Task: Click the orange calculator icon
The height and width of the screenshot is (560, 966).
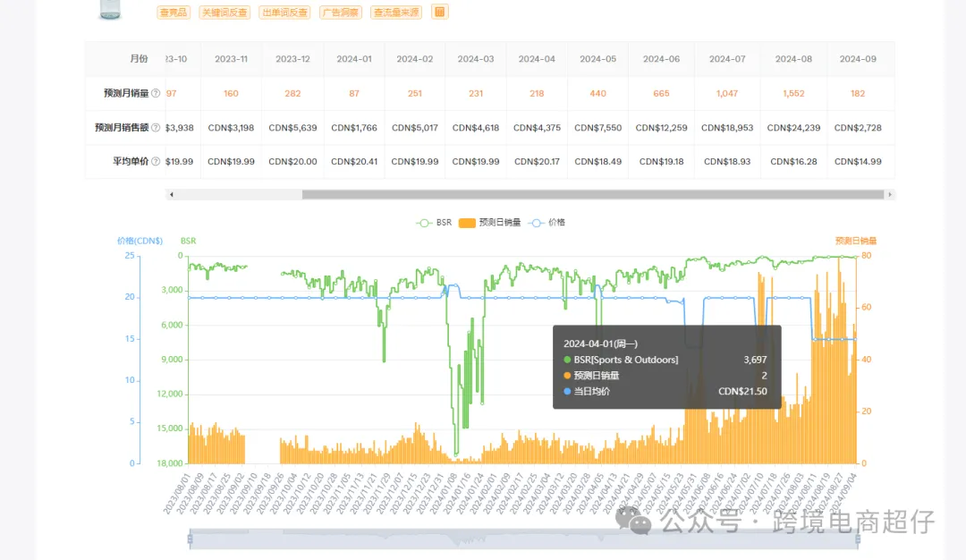Action: [440, 12]
